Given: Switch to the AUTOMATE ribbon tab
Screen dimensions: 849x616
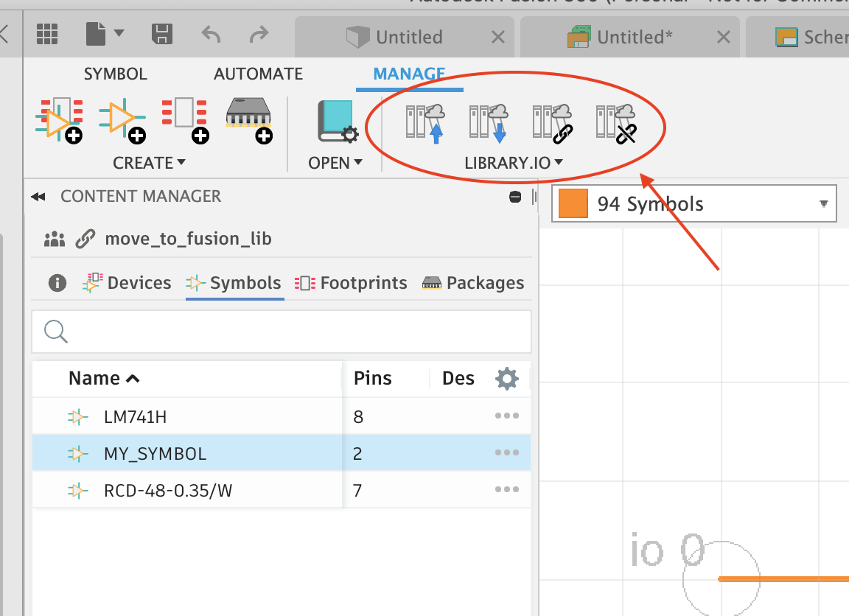Looking at the screenshot, I should (x=258, y=74).
